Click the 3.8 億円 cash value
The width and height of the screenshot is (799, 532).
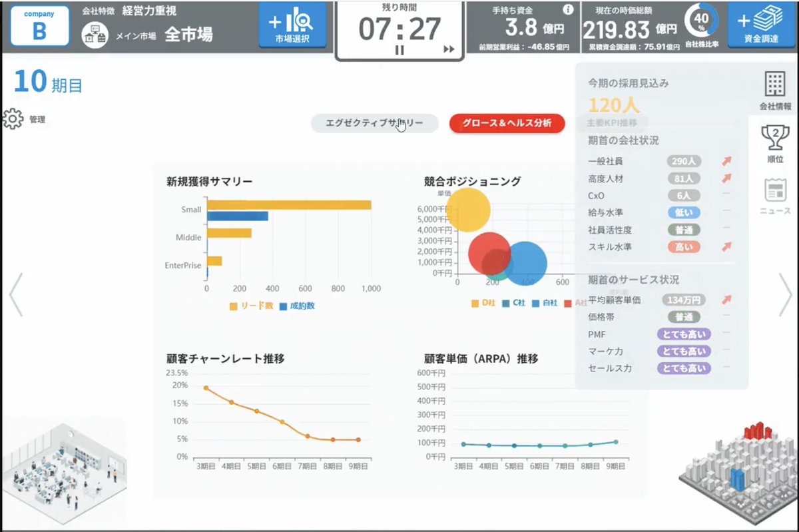(x=535, y=28)
